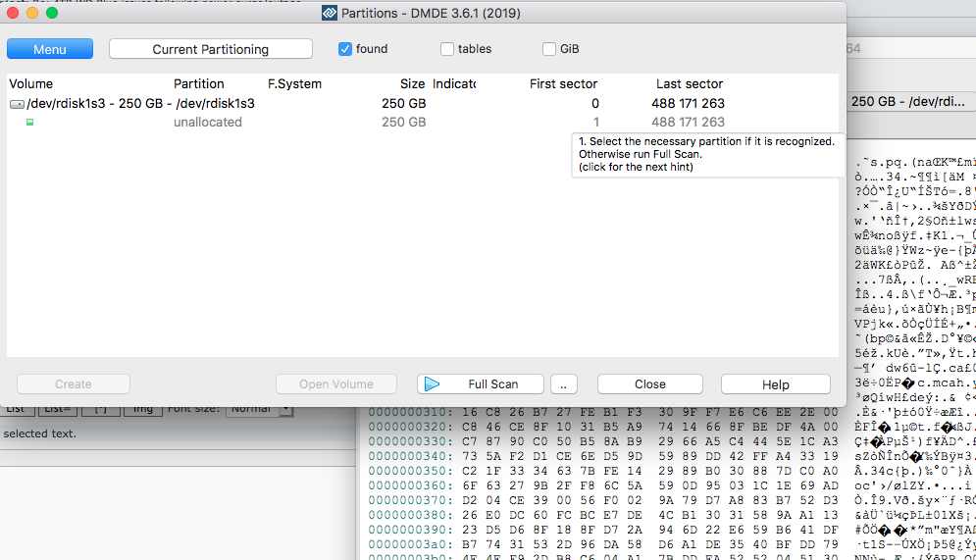Image resolution: width=976 pixels, height=560 pixels.
Task: Open the Menu button
Action: coord(50,49)
